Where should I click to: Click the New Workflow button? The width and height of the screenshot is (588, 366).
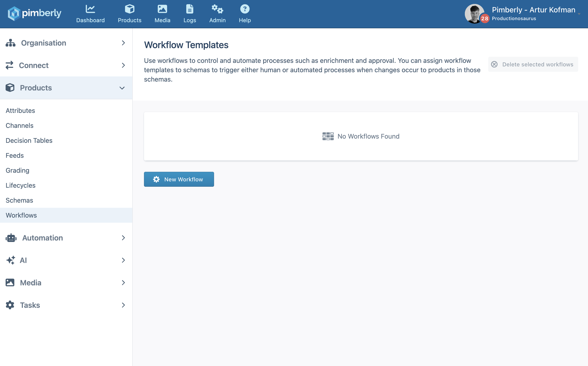[x=179, y=179]
